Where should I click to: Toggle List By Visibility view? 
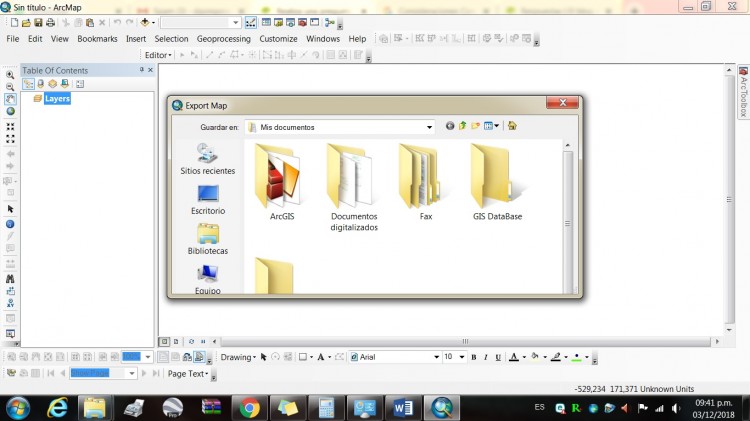(52, 84)
